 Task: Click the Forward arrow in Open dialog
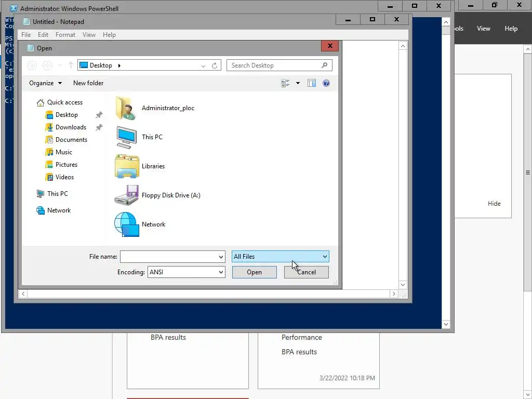point(47,65)
